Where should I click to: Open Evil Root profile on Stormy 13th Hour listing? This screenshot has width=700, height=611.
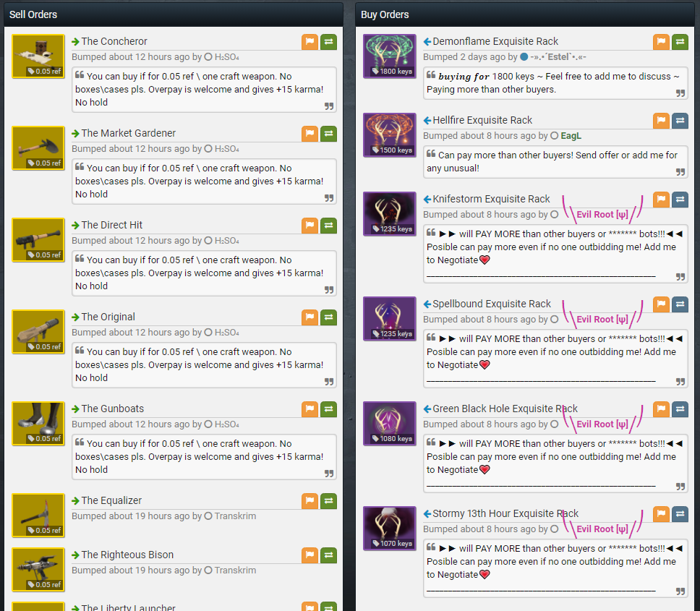click(x=602, y=529)
